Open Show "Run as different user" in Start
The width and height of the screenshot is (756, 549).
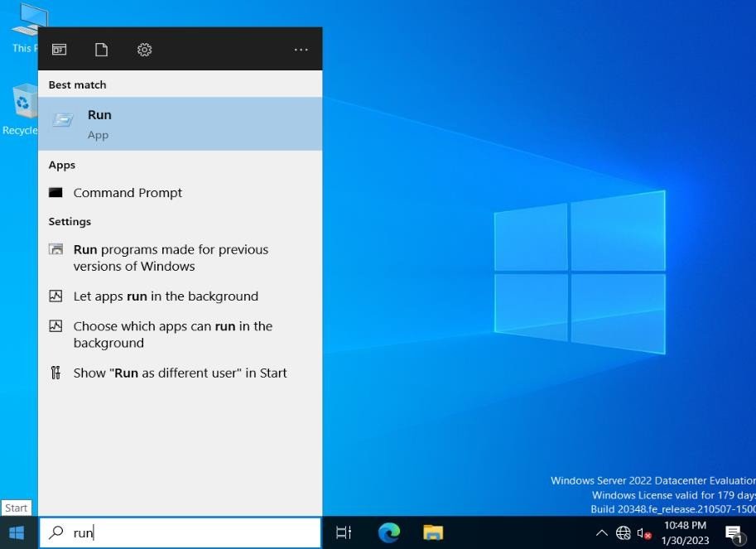pyautogui.click(x=180, y=373)
